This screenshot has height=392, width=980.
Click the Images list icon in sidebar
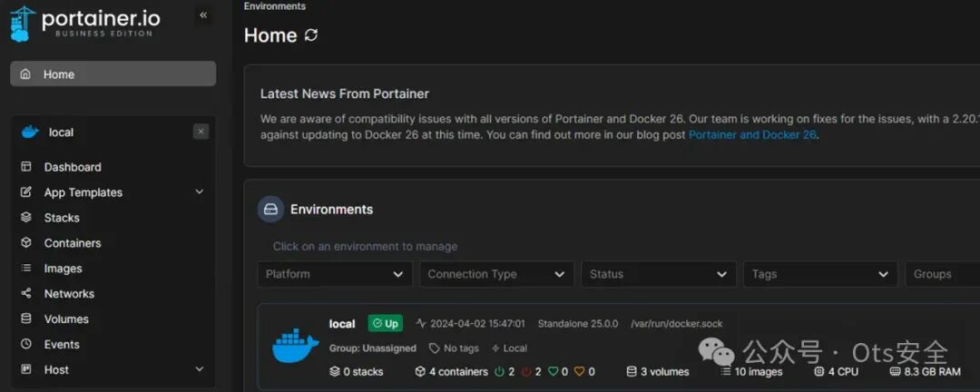point(25,269)
